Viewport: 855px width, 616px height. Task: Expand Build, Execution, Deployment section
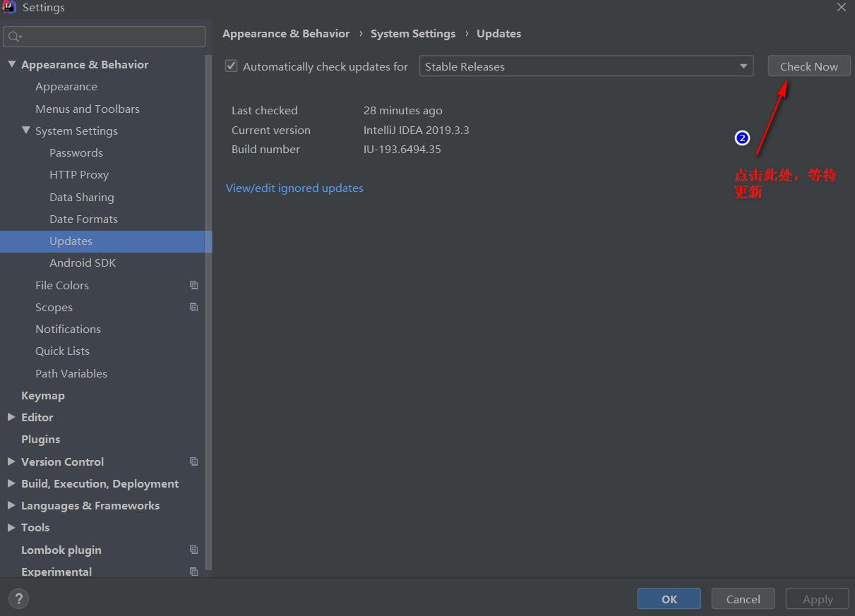pyautogui.click(x=11, y=483)
